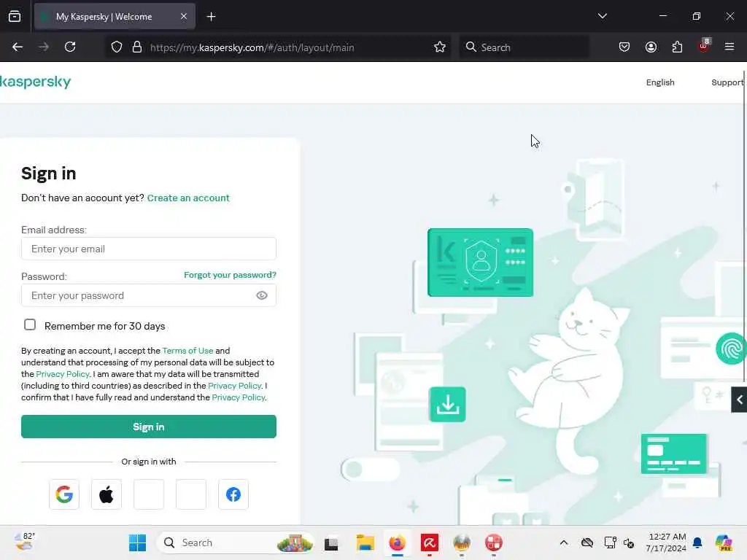The image size is (747, 560).
Task: Click Forgot your password link
Action: [230, 275]
